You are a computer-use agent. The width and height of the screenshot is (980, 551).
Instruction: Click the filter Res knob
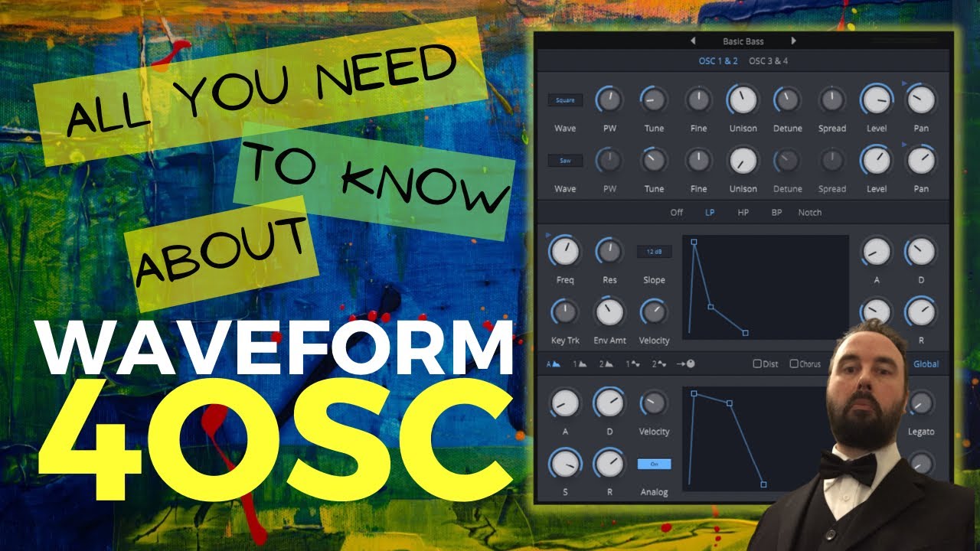click(x=609, y=251)
